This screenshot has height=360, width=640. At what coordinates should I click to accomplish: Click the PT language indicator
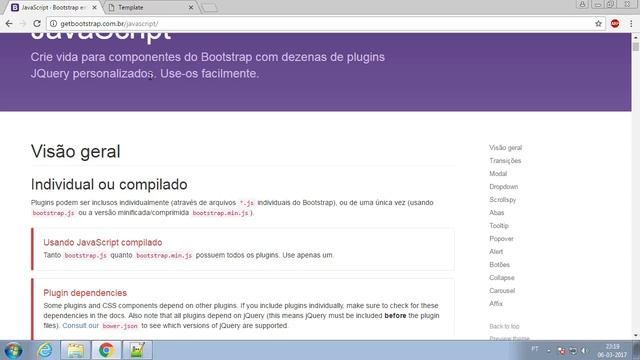pyautogui.click(x=535, y=349)
